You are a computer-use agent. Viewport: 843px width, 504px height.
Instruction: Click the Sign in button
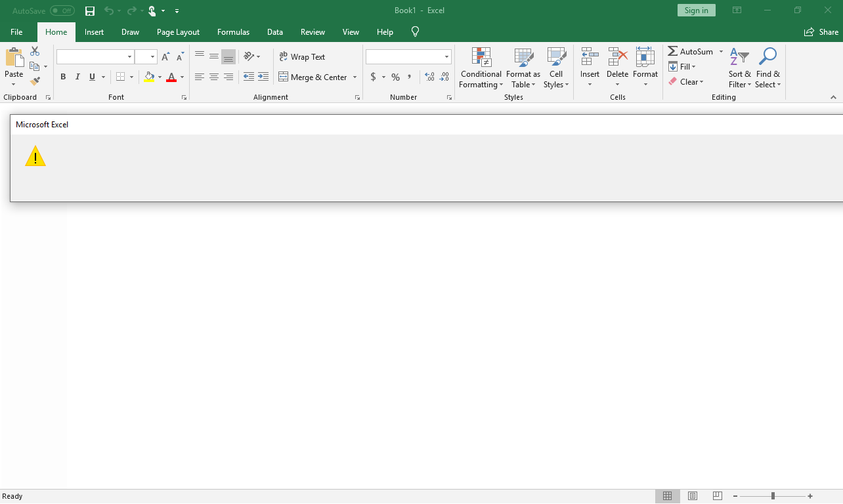point(696,10)
